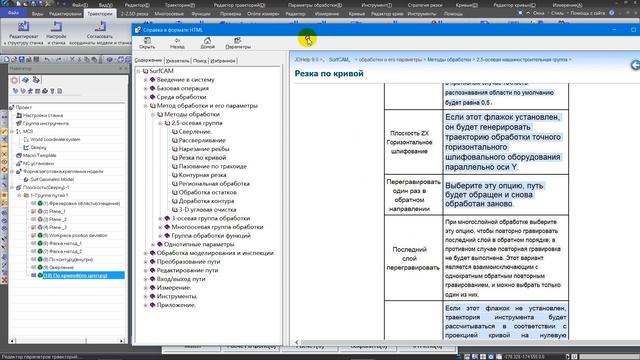
Task: Click the Undo arrow in quick toolbar
Action: [x=47, y=60]
